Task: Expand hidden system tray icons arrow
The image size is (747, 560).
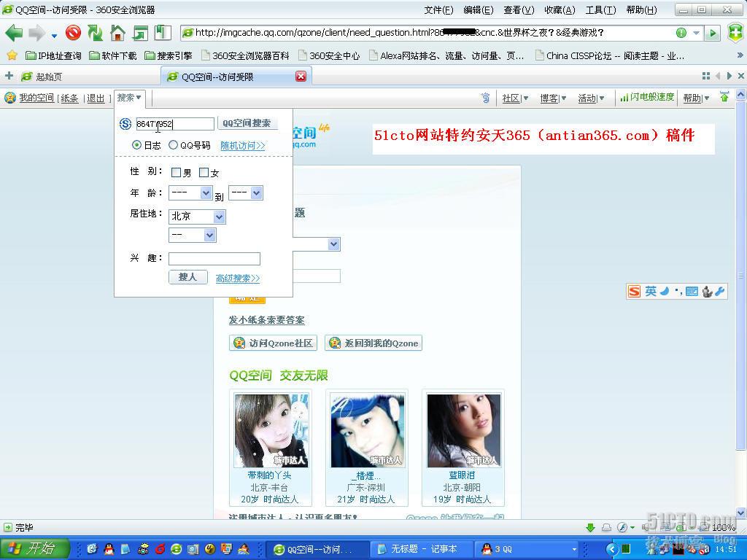Action: [611, 550]
